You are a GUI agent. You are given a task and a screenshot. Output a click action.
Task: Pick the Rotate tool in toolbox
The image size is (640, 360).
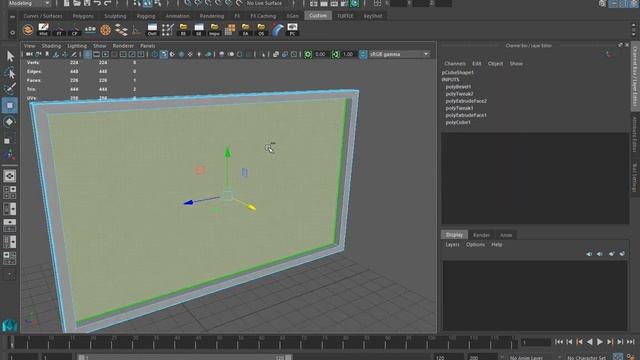coord(10,122)
